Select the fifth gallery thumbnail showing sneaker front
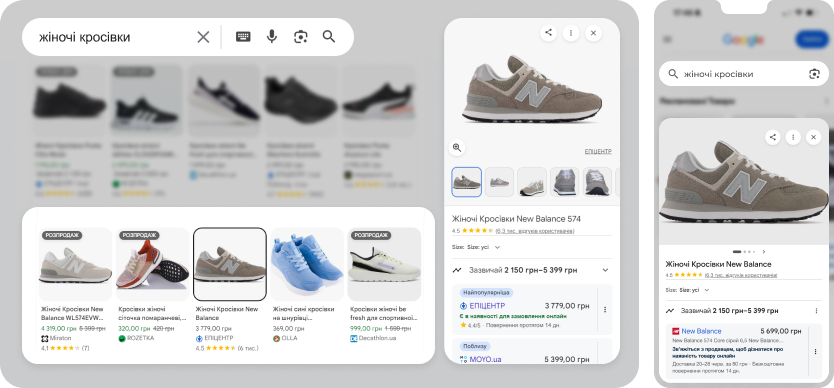834x388 pixels. pyautogui.click(x=597, y=182)
